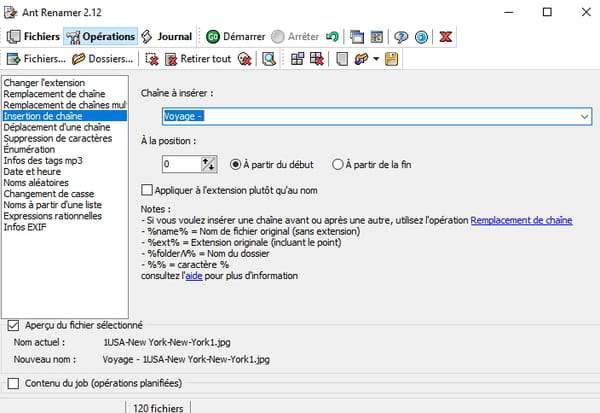The image size is (600, 413).
Task: Click the current name 1USA-New York-New-York1.jpg
Action: [x=167, y=342]
